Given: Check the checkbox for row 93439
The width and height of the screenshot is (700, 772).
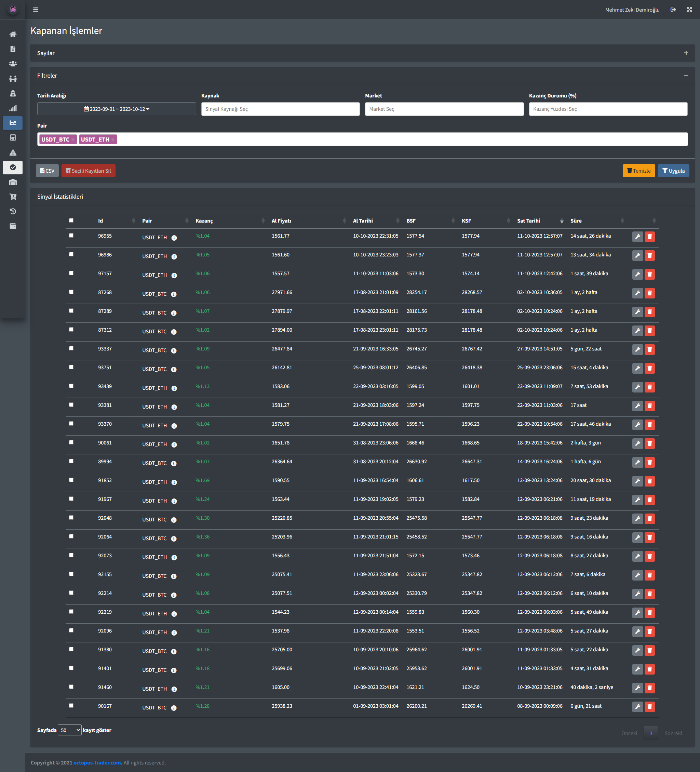Looking at the screenshot, I should pyautogui.click(x=71, y=386).
